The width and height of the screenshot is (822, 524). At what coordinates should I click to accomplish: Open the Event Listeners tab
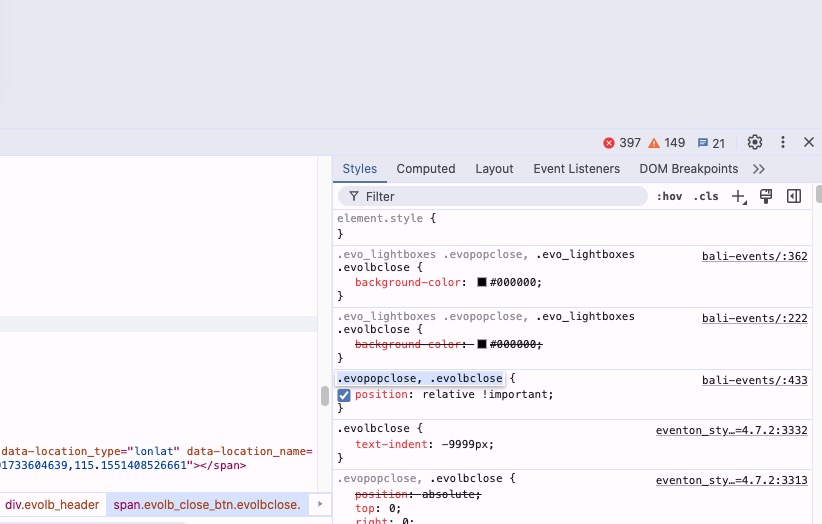[577, 169]
